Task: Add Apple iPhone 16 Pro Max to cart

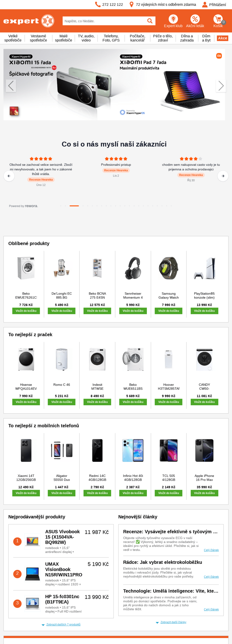Action: click(x=204, y=493)
